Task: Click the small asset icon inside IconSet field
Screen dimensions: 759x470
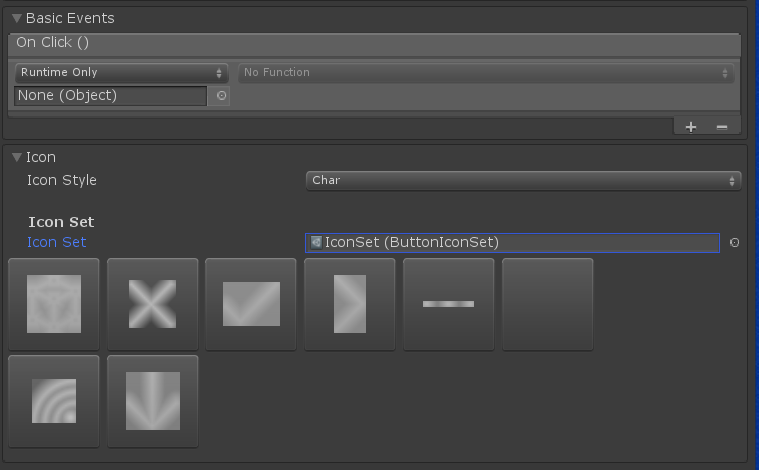Action: pos(316,243)
